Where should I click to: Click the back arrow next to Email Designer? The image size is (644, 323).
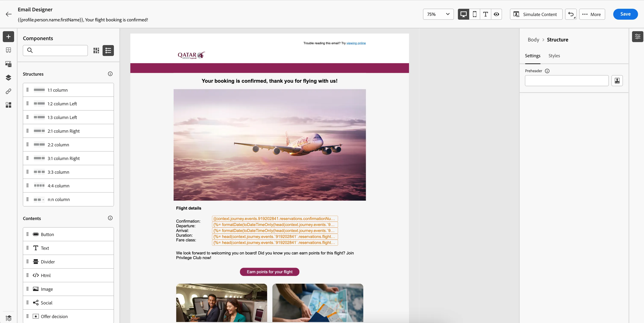coord(9,14)
